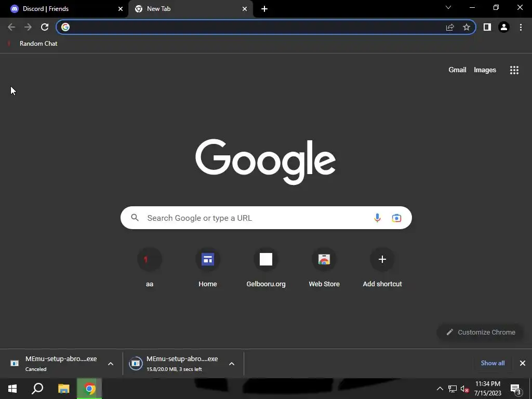Screen dimensions: 532x399
Task: Open the notification center icon
Action: point(515,389)
